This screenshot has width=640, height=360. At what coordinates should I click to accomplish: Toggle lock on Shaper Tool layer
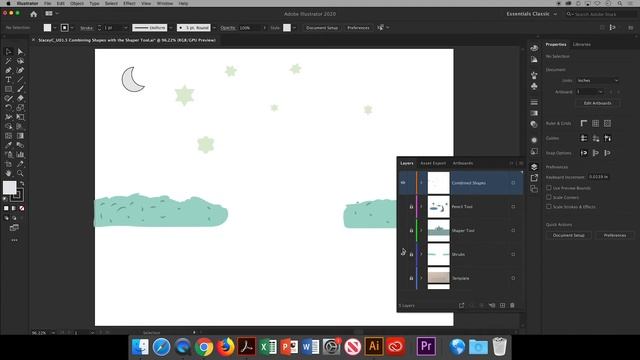coord(411,230)
